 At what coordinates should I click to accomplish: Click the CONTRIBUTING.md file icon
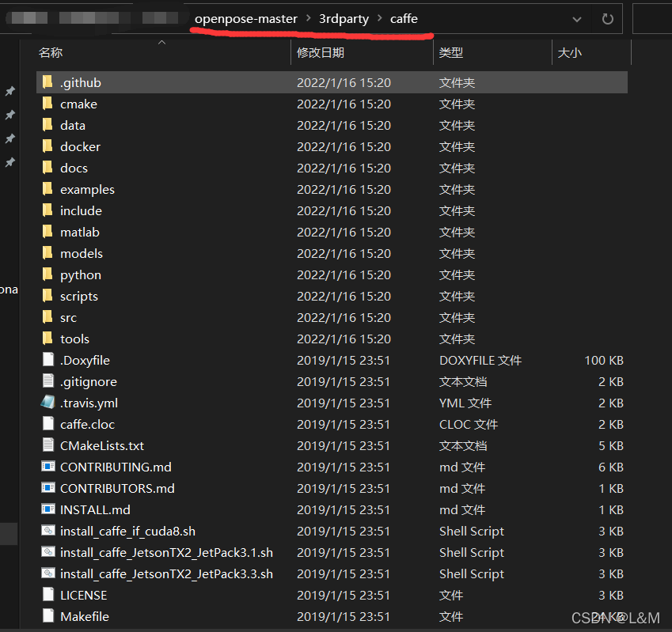tap(48, 467)
